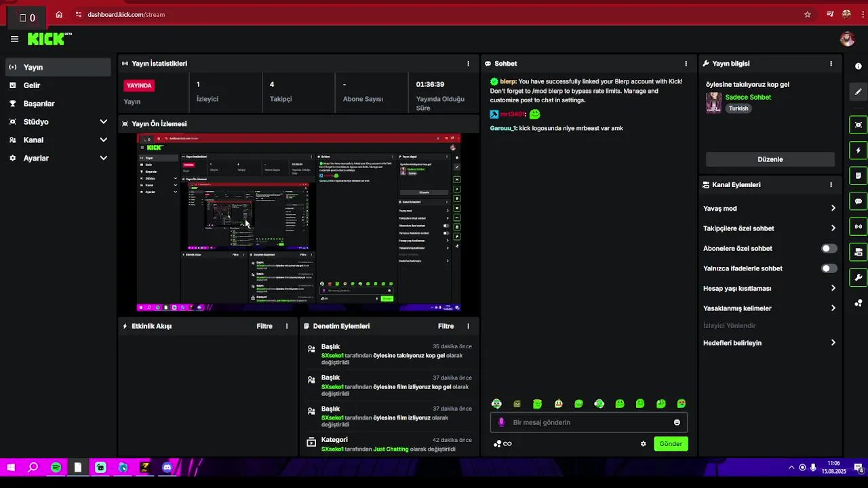The image size is (868, 488).
Task: Click the info icon in right sidebar
Action: click(x=859, y=66)
